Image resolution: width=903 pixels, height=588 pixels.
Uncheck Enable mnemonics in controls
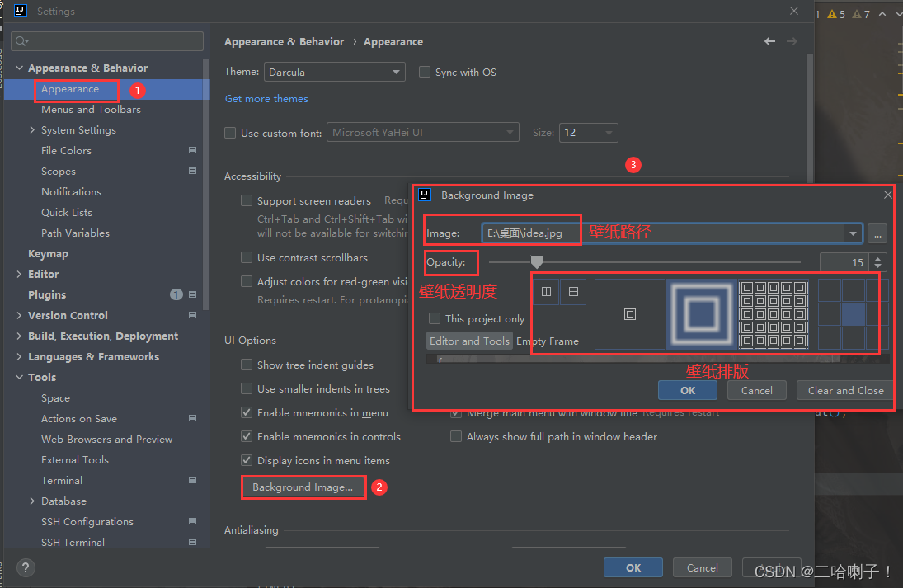click(247, 436)
